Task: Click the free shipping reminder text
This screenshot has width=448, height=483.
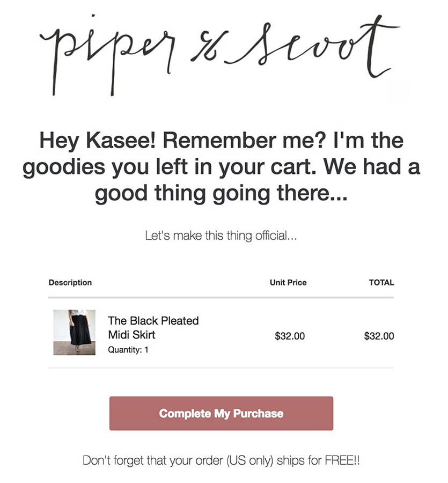Action: (221, 460)
